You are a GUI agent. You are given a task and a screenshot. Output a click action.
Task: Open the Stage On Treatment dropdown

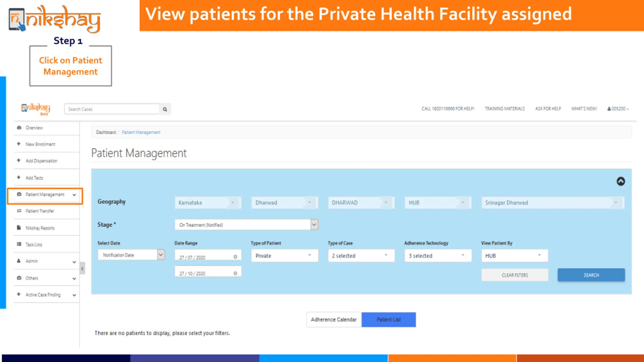[247, 225]
